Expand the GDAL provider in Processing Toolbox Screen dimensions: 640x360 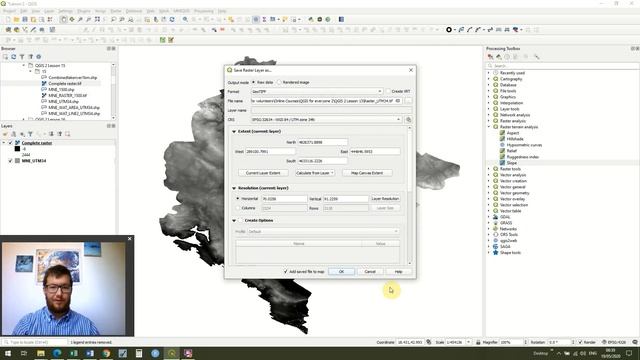[489, 217]
